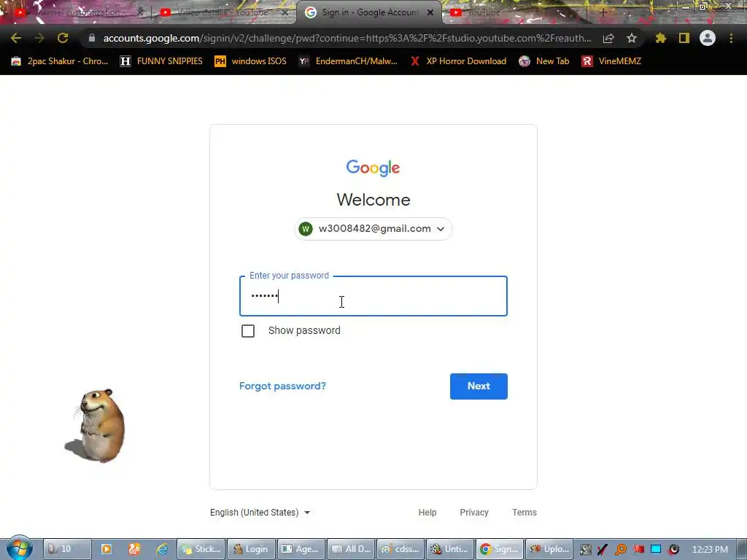Image resolution: width=747 pixels, height=560 pixels.
Task: Focus the Enter your password field
Action: pos(373,296)
